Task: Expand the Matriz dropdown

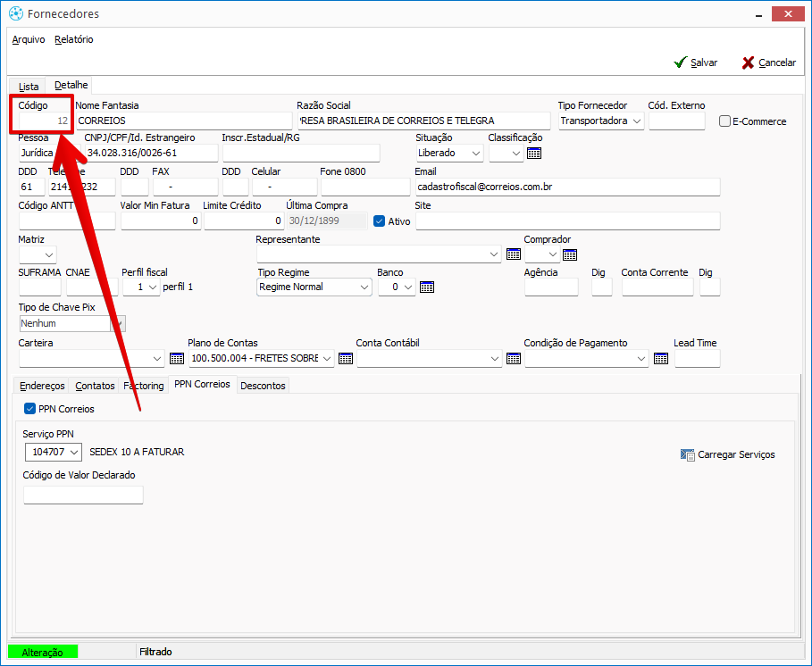Action: pos(49,255)
